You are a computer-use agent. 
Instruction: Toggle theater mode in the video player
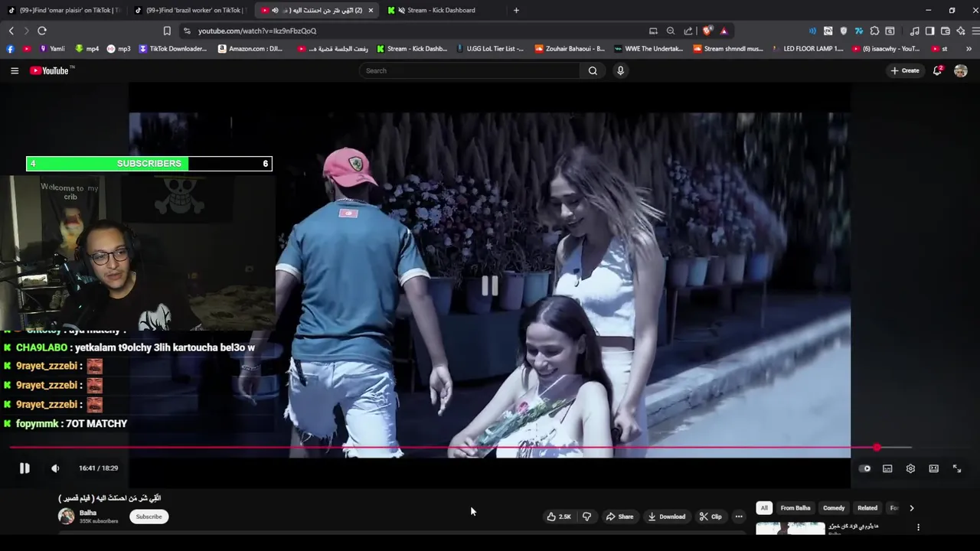[933, 468]
